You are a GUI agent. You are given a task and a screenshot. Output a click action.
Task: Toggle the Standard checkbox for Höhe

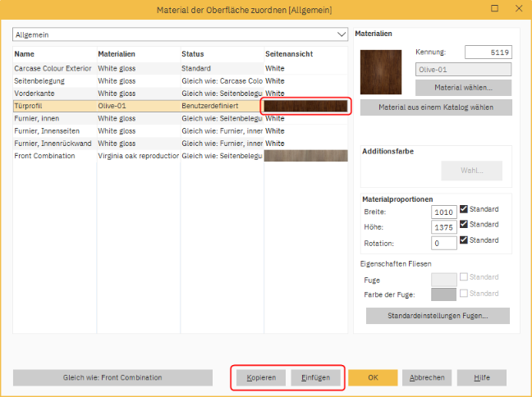[465, 225]
